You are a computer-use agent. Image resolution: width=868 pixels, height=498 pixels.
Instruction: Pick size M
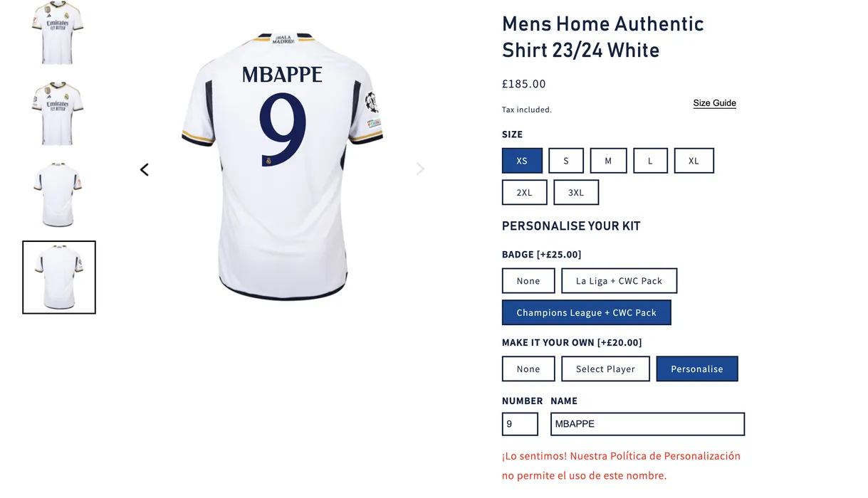(608, 161)
